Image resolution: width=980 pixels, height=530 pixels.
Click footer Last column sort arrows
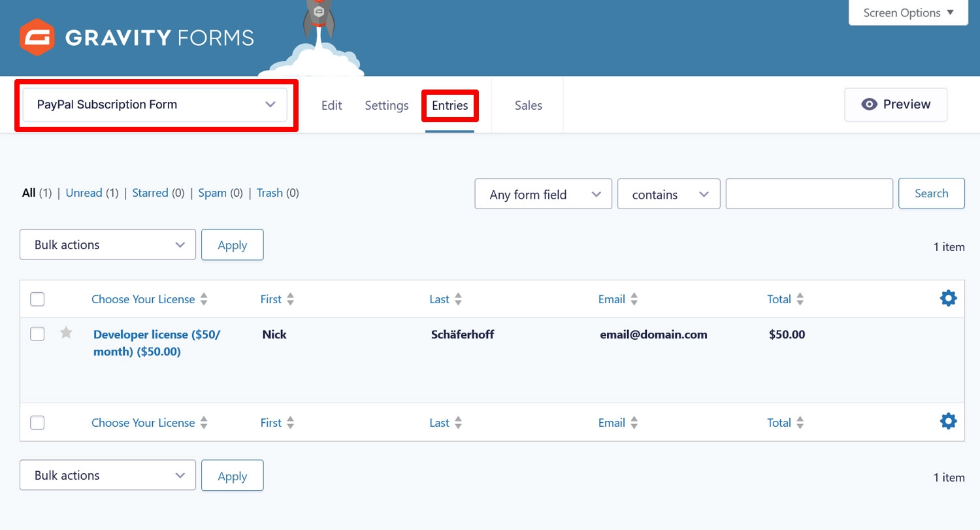tap(458, 423)
